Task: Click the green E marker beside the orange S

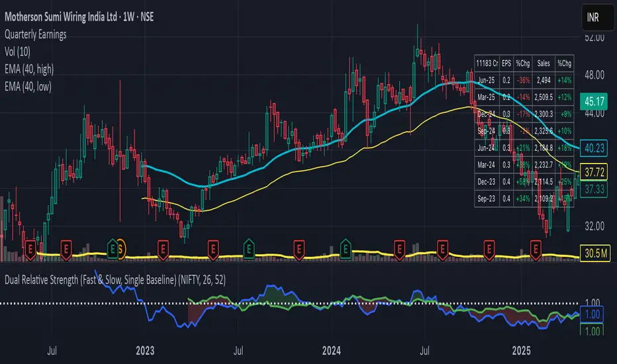Action: click(x=113, y=249)
